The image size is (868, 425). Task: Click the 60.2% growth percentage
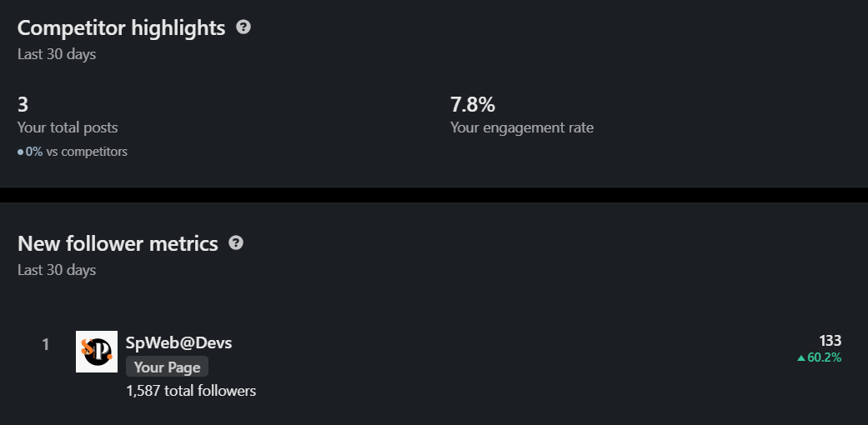click(x=825, y=358)
